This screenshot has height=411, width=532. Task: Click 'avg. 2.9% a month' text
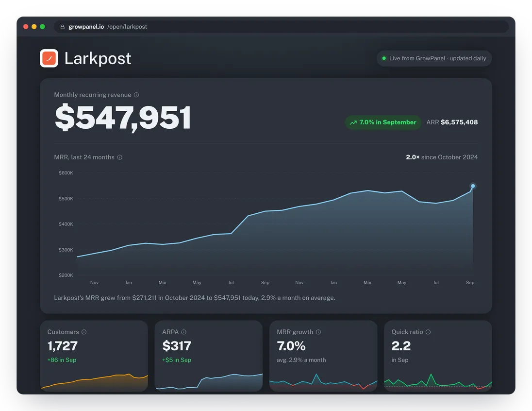[301, 360]
